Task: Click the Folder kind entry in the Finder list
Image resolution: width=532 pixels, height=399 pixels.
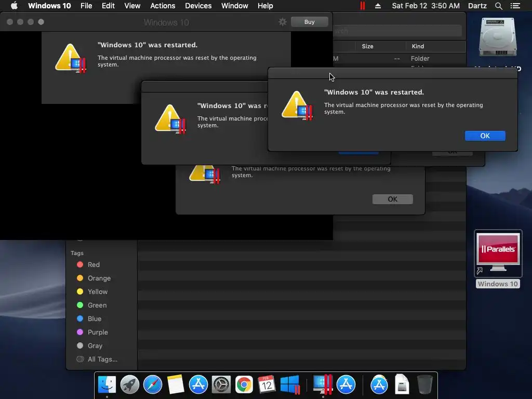Action: [420, 59]
